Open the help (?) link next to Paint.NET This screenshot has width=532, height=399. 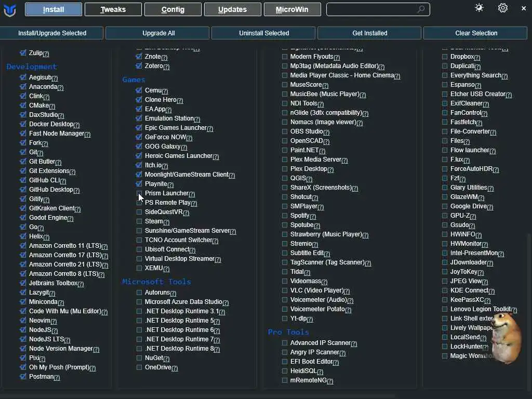[322, 151]
